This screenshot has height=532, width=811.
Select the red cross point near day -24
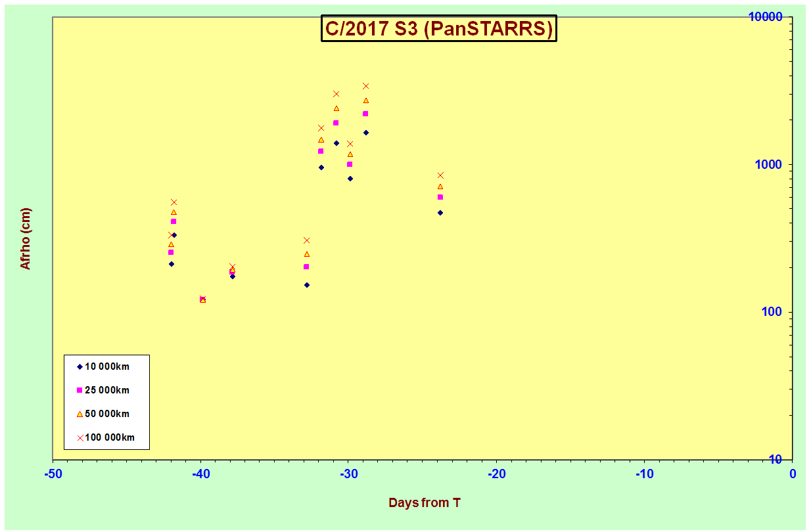[x=440, y=175]
